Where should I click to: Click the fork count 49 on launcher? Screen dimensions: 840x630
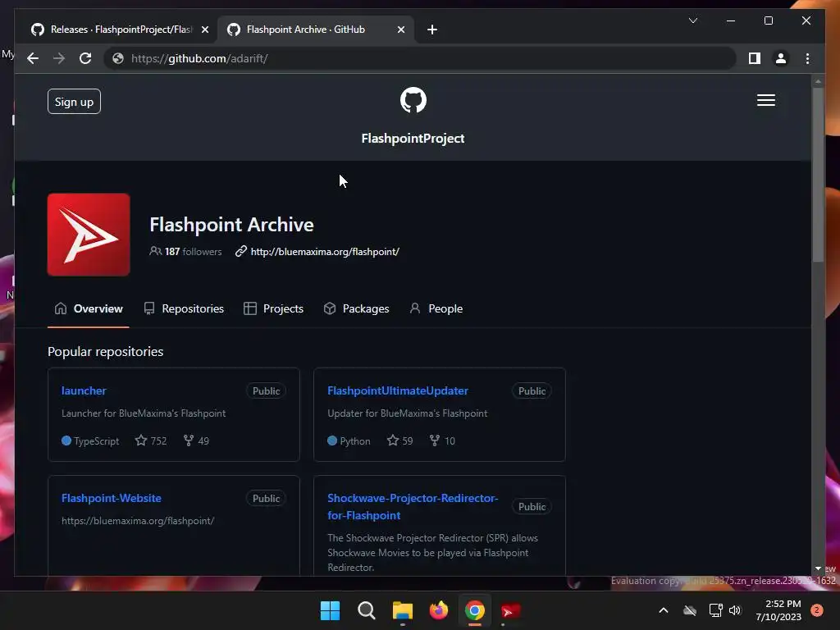tap(196, 441)
